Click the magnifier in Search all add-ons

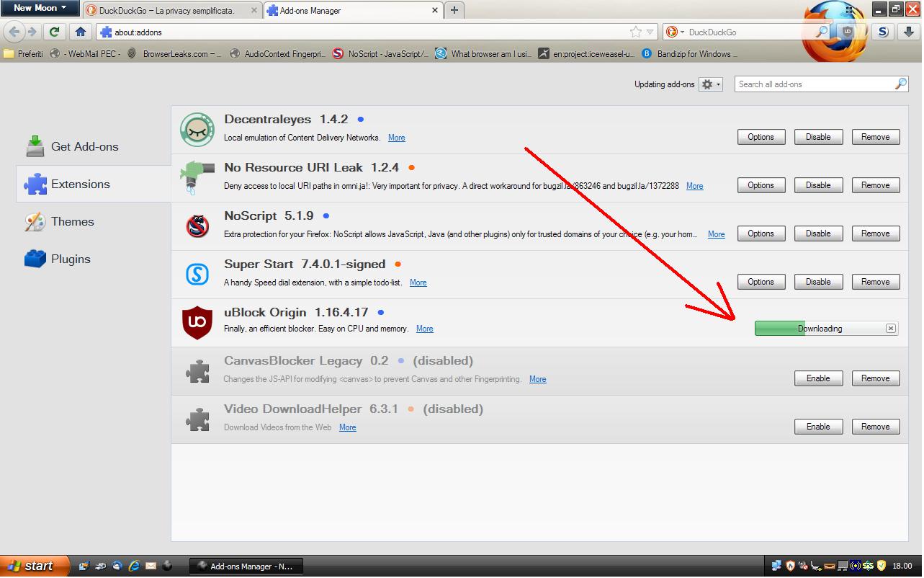(900, 84)
